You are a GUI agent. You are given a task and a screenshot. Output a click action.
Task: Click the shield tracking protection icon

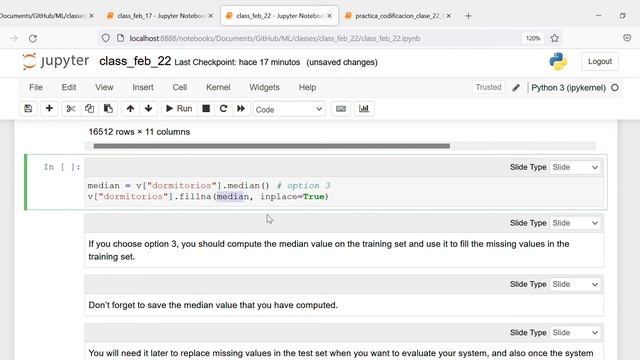point(106,38)
